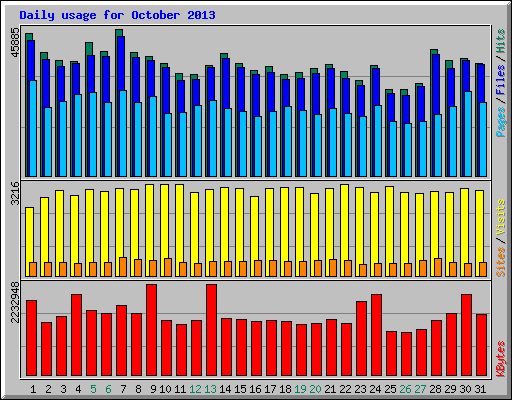
Task: Click the orange Sites bar for day 23
Action: coord(363,270)
